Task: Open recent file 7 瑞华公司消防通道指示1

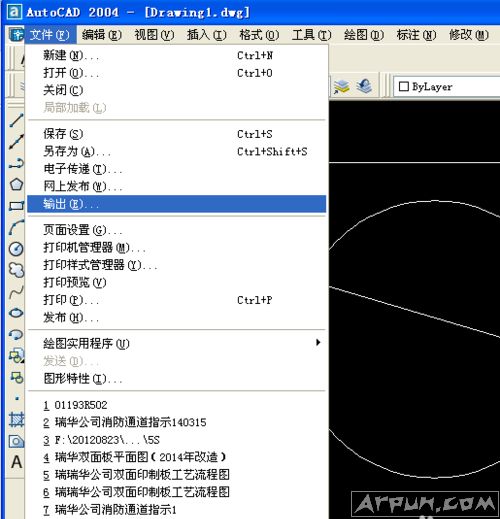Action: click(x=177, y=510)
